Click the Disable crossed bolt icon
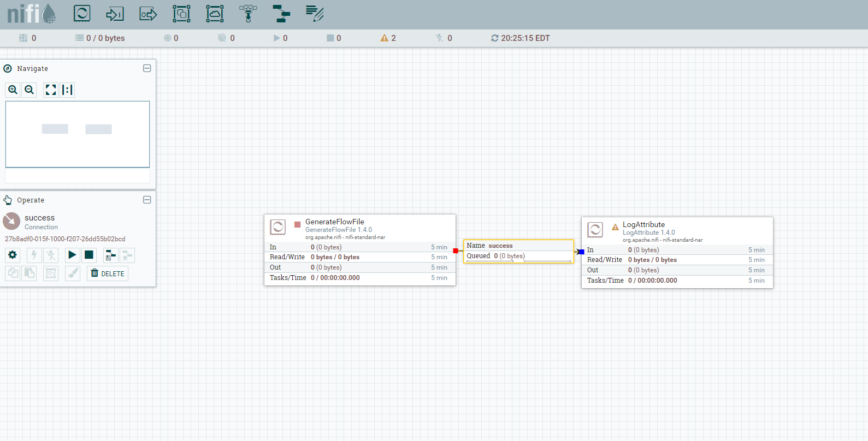 pos(51,255)
